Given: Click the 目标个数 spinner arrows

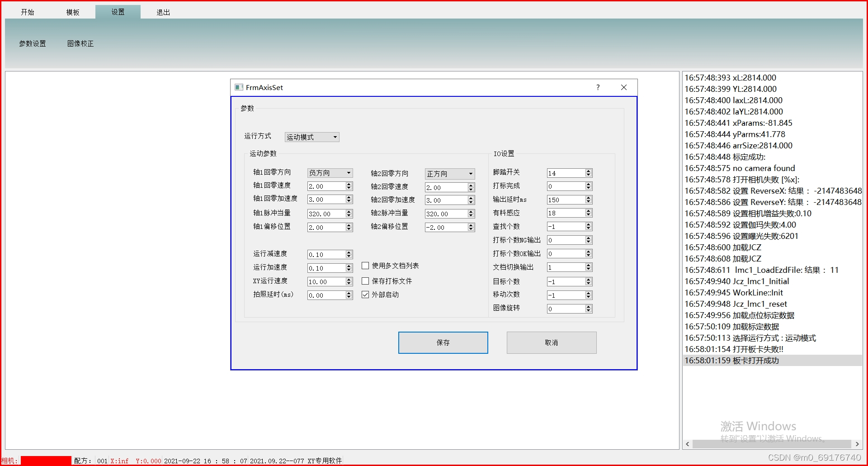Looking at the screenshot, I should [589, 282].
